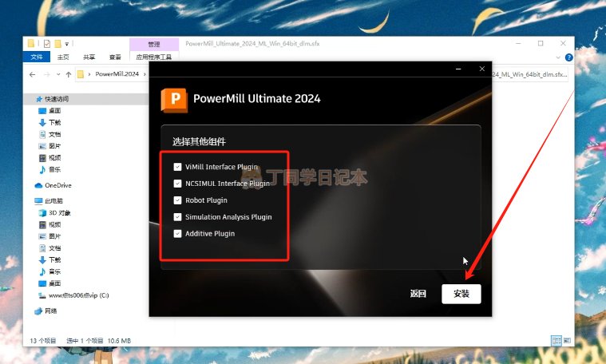Select the 应用程序工具 tab
606x364 pixels.
click(x=154, y=57)
